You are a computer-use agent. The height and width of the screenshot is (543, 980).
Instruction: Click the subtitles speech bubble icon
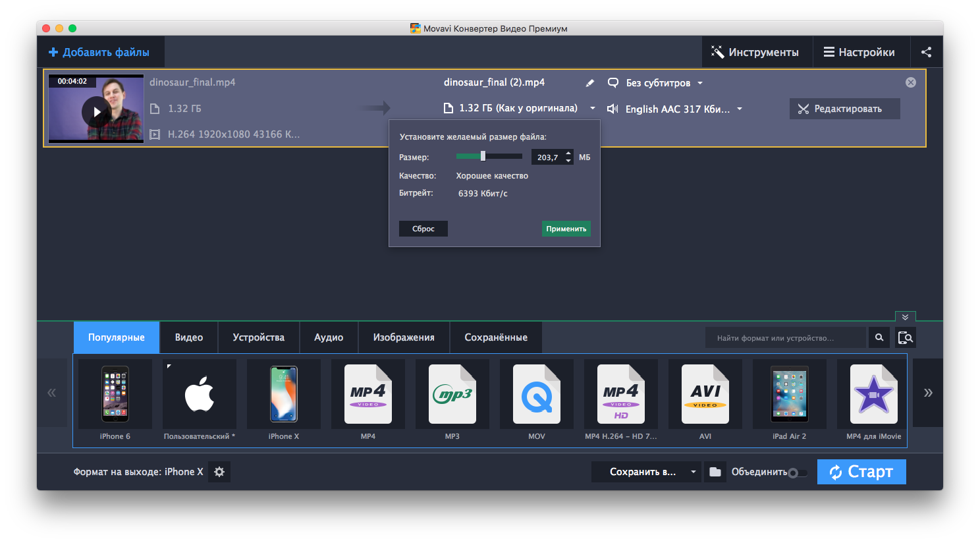click(612, 83)
